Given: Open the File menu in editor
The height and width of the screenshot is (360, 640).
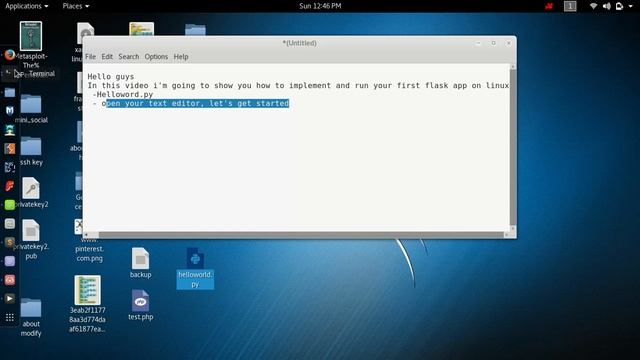Looking at the screenshot, I should click(x=90, y=57).
